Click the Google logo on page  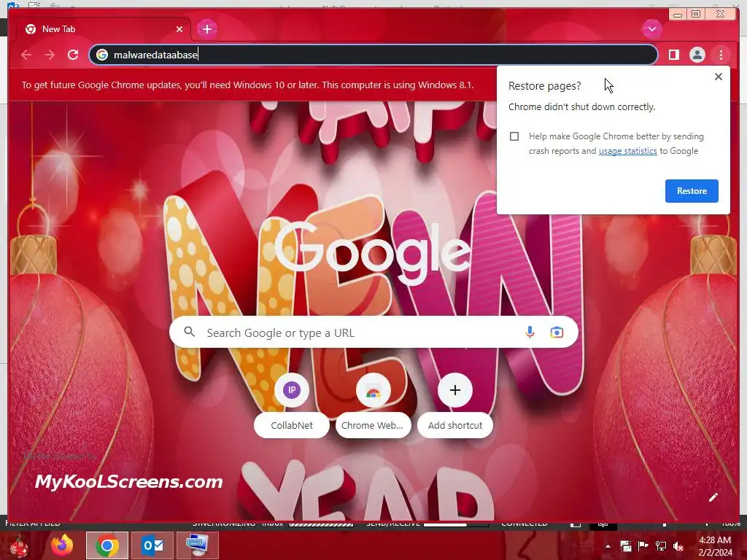point(373,253)
